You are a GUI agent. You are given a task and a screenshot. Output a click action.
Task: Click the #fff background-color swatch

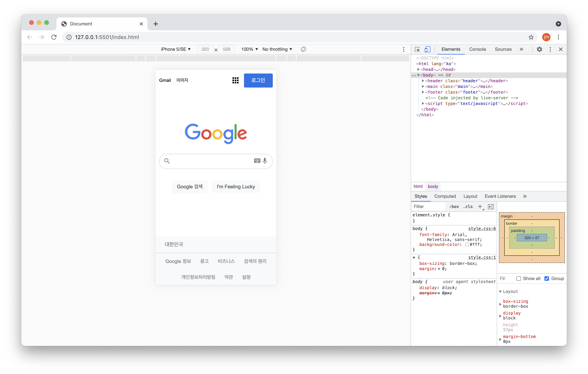click(x=467, y=245)
